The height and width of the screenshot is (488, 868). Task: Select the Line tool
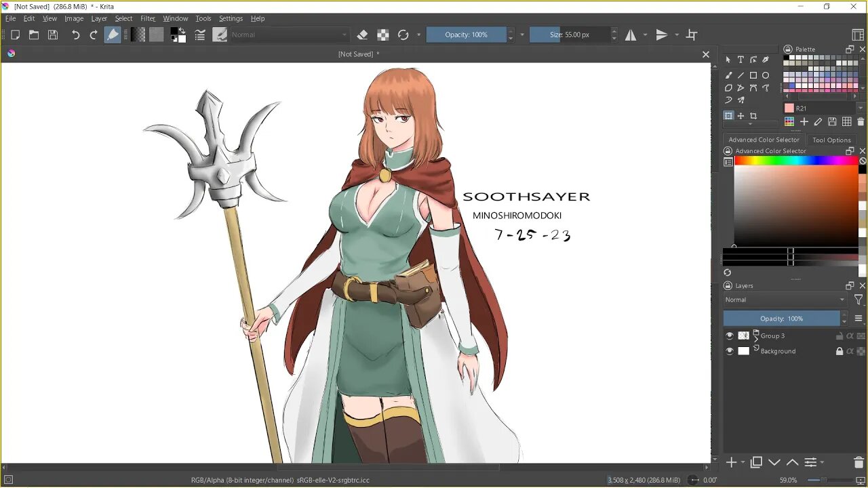pyautogui.click(x=741, y=75)
